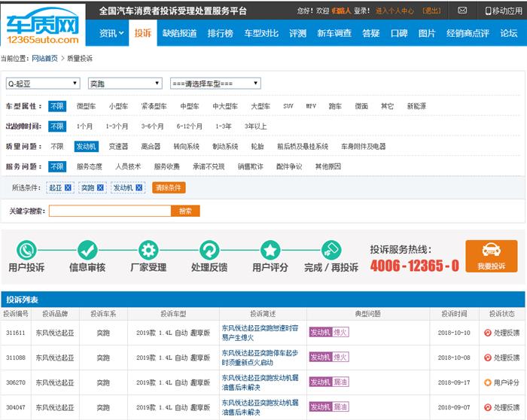This screenshot has height=420, width=527.
Task: Open the 移动应用 mobile app link
Action: click(504, 11)
